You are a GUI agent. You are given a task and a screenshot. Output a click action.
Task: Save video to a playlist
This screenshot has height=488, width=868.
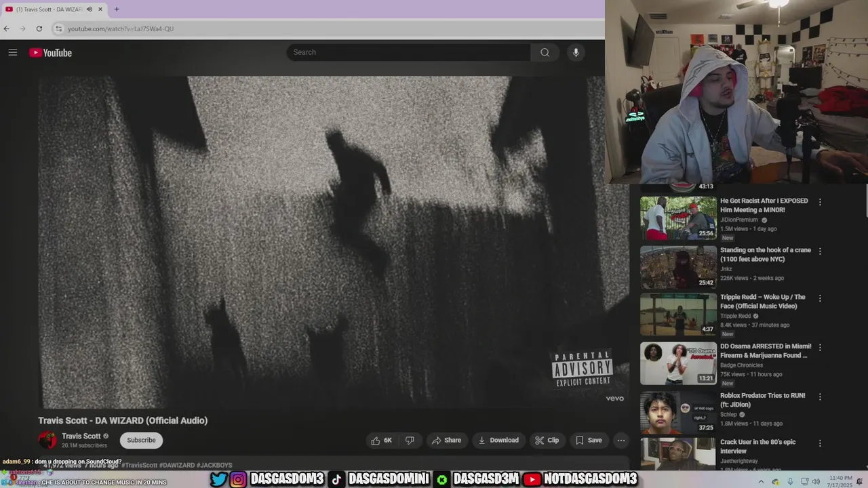[x=589, y=440]
